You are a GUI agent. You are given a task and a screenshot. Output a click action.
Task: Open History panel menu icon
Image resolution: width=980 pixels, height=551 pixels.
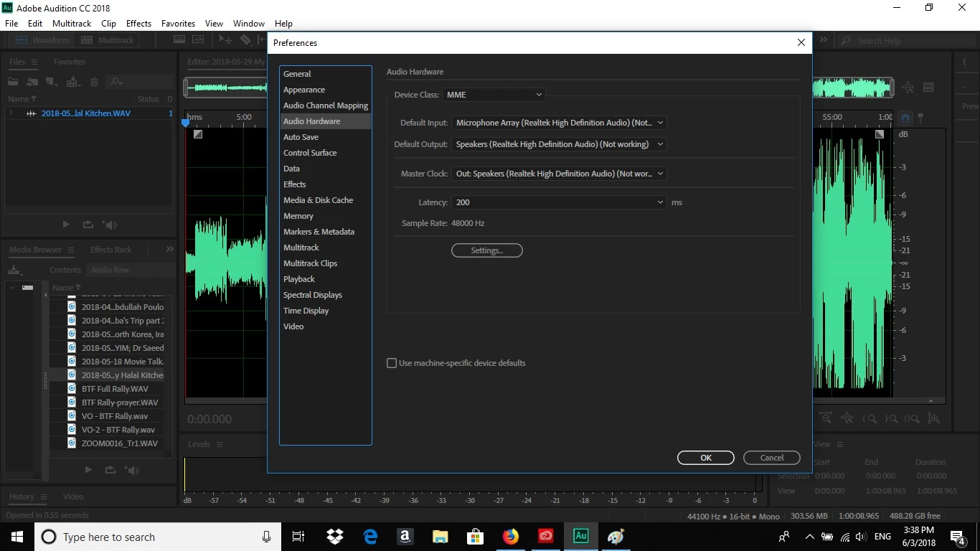[x=44, y=496]
